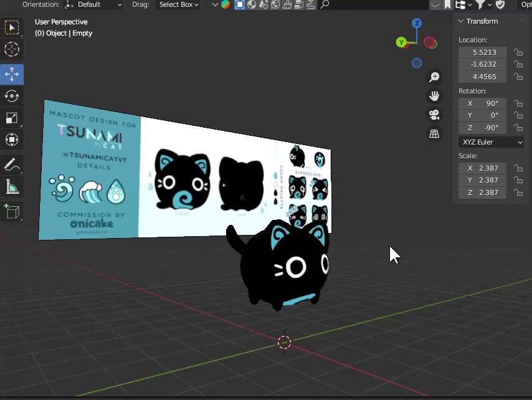The height and width of the screenshot is (400, 532).
Task: Toggle the camera view icon
Action: [434, 115]
